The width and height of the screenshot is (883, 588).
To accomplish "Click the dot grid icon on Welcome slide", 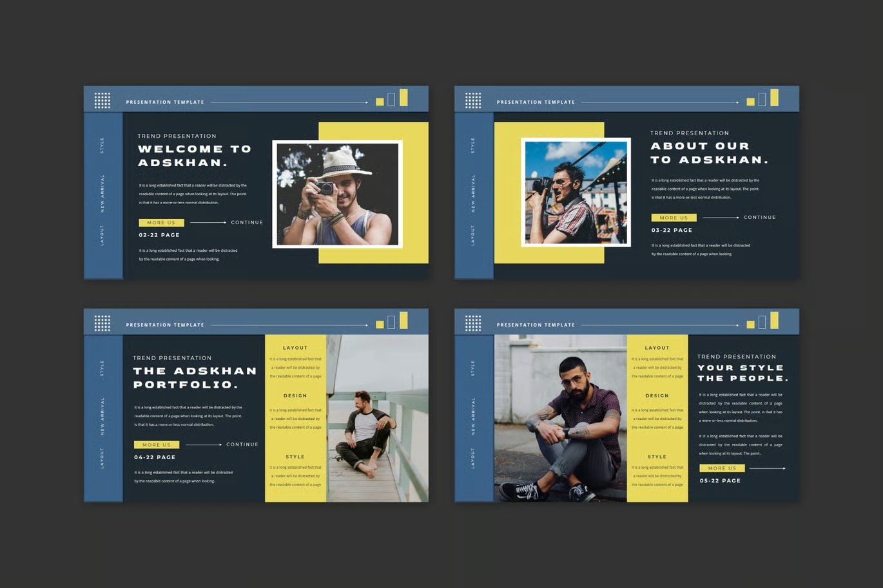I will pos(102,100).
